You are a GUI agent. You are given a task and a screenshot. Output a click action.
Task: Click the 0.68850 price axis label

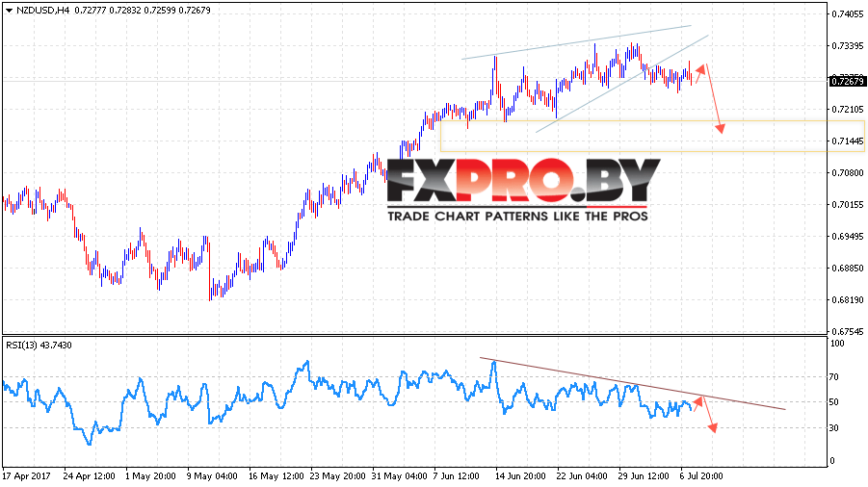coord(848,269)
